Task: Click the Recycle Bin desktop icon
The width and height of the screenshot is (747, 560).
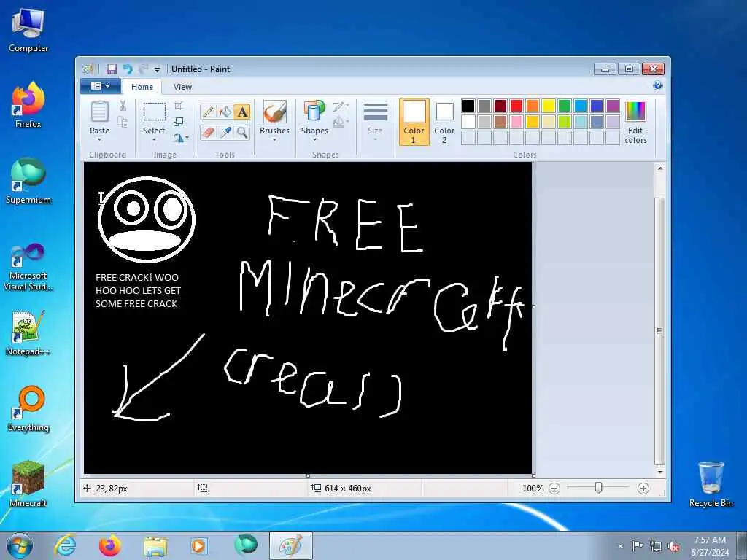Action: click(x=711, y=484)
